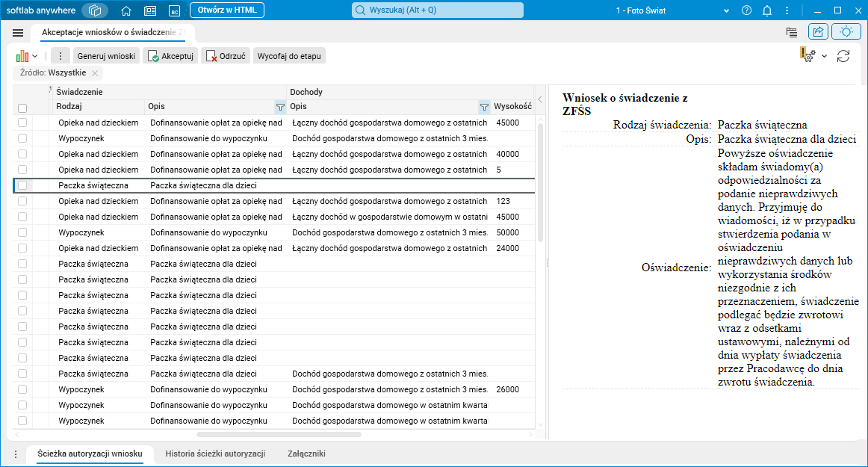Open the dropdown arrow next to gear icon
This screenshot has height=467, width=868.
pyautogui.click(x=824, y=56)
